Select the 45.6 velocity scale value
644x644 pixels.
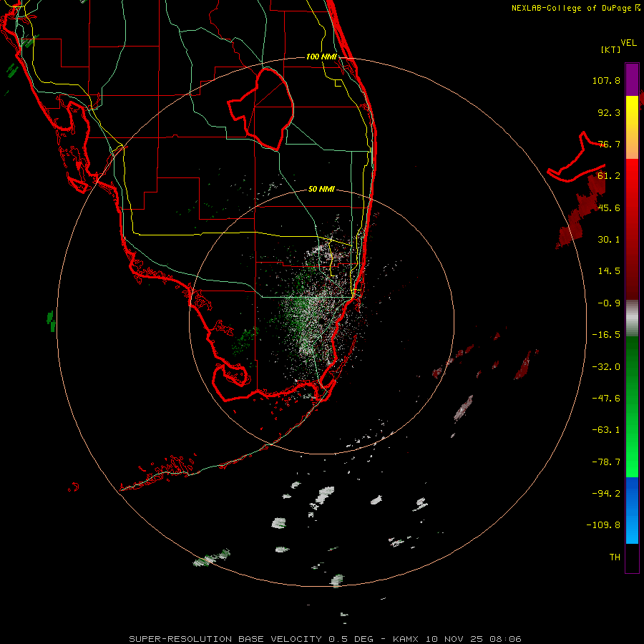[609, 208]
